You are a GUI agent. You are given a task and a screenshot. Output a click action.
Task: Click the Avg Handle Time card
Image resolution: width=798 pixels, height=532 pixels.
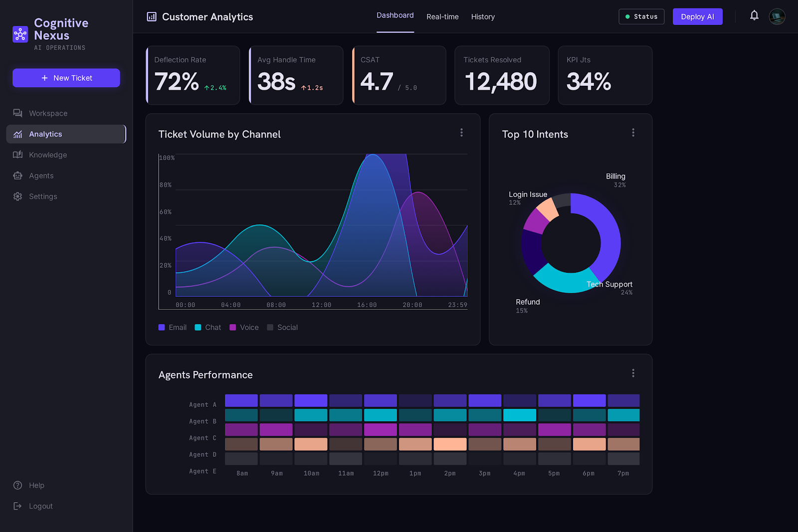click(x=296, y=75)
